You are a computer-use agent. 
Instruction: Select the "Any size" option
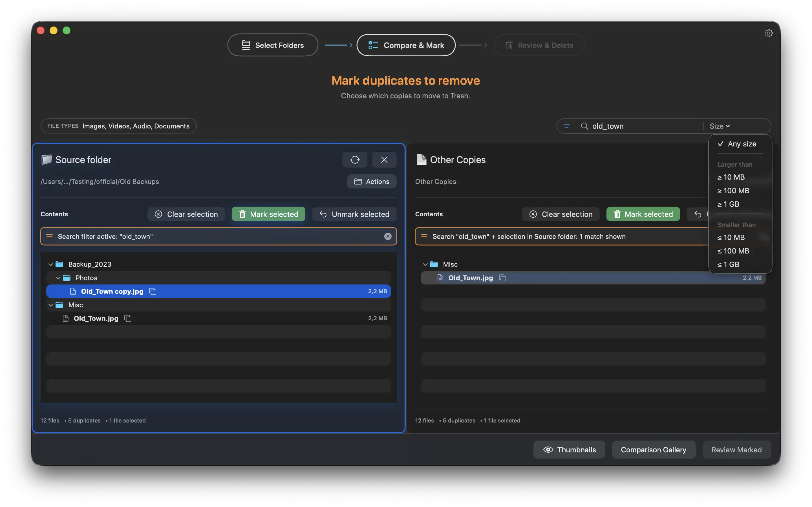(741, 144)
